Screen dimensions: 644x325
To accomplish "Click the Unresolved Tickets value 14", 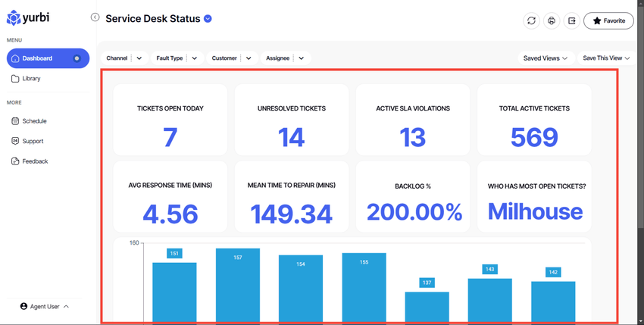I will (291, 137).
